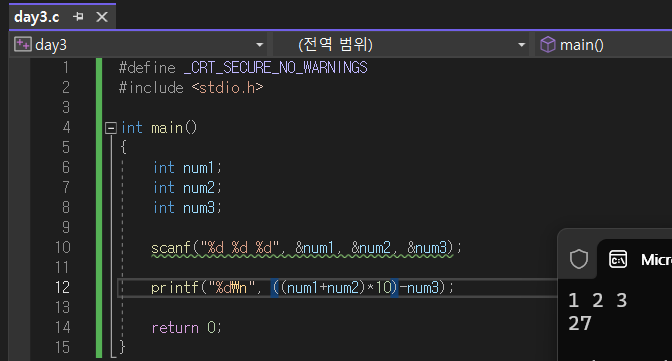672x361 pixels.
Task: Click the console output 27
Action: click(580, 323)
